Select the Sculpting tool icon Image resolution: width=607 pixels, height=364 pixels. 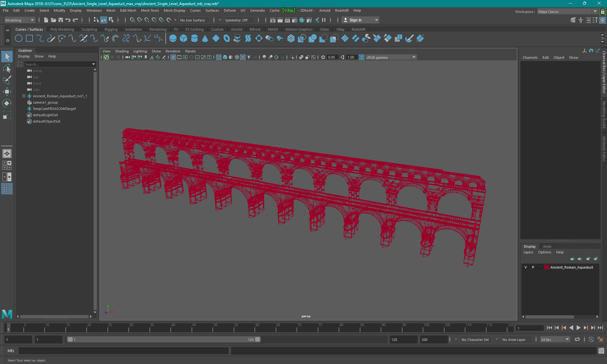(x=89, y=29)
